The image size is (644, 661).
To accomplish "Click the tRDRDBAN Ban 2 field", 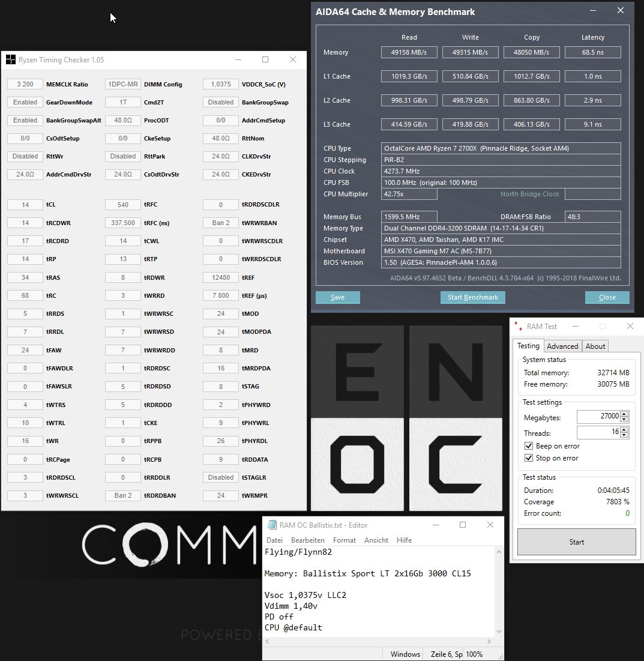I will pos(122,496).
